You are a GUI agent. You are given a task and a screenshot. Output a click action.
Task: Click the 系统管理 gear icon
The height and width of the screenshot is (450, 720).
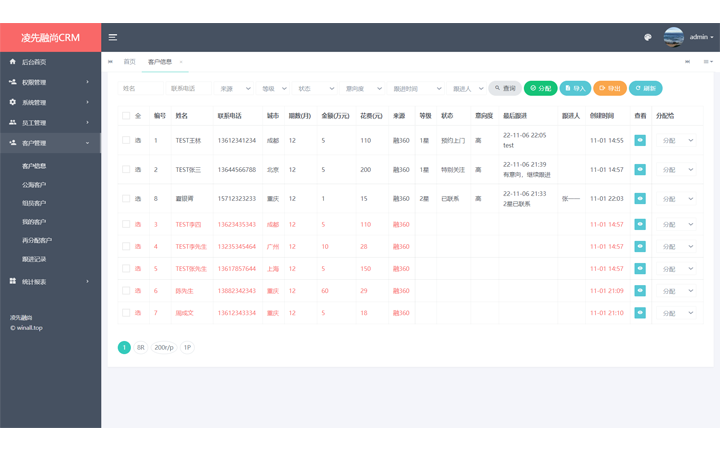[x=12, y=102]
